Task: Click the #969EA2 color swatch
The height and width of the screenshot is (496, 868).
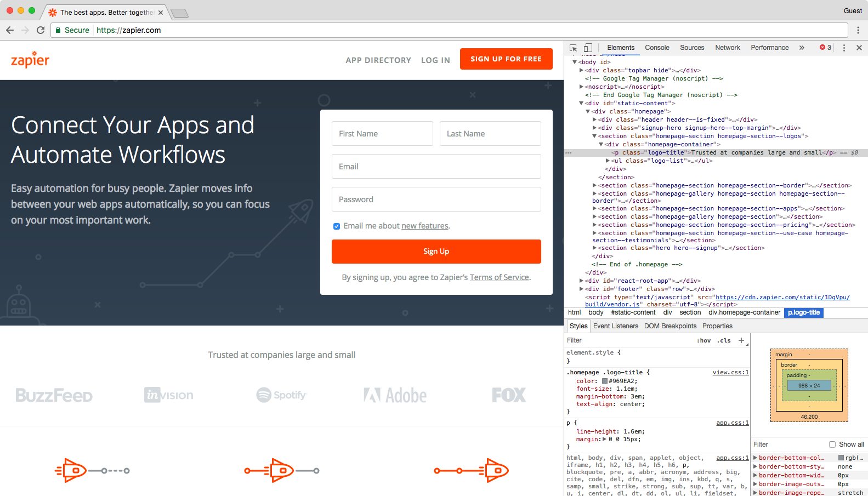Action: [605, 381]
